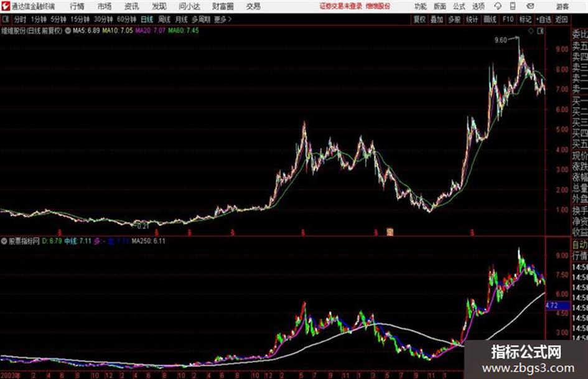Click the 复权 toolbar button
This screenshot has height=379, width=588.
point(419,19)
